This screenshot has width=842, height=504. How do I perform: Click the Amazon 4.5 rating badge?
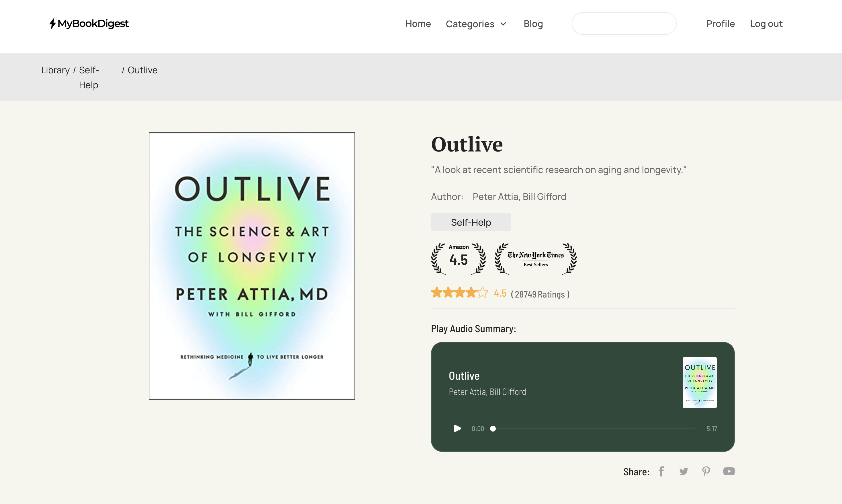click(458, 259)
